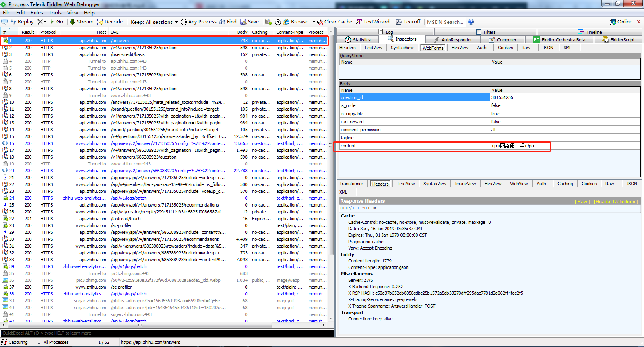Open the Fiddler Orchestra Beta tab
This screenshot has height=347, width=644.
click(559, 39)
